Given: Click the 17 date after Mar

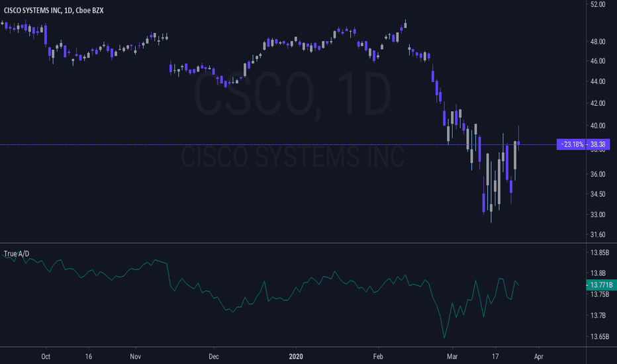Looking at the screenshot, I should click(x=495, y=357).
